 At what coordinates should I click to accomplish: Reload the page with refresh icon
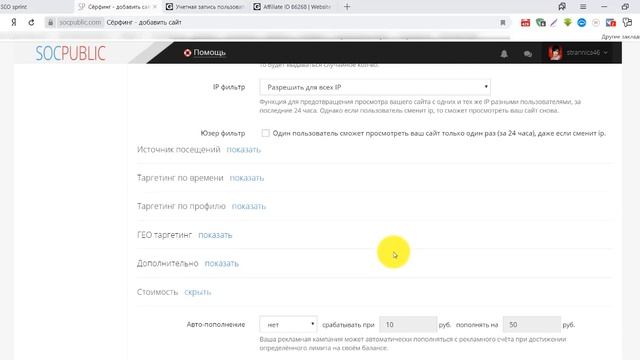[31, 22]
